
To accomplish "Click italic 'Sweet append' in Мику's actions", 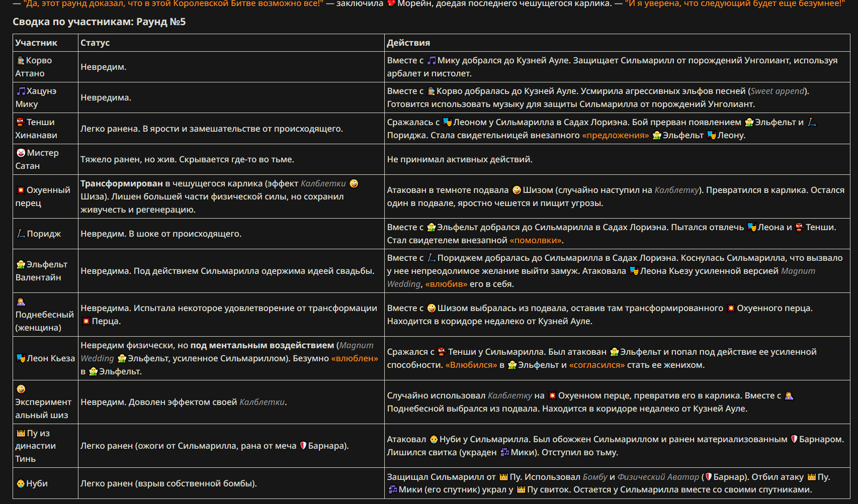I will (778, 91).
